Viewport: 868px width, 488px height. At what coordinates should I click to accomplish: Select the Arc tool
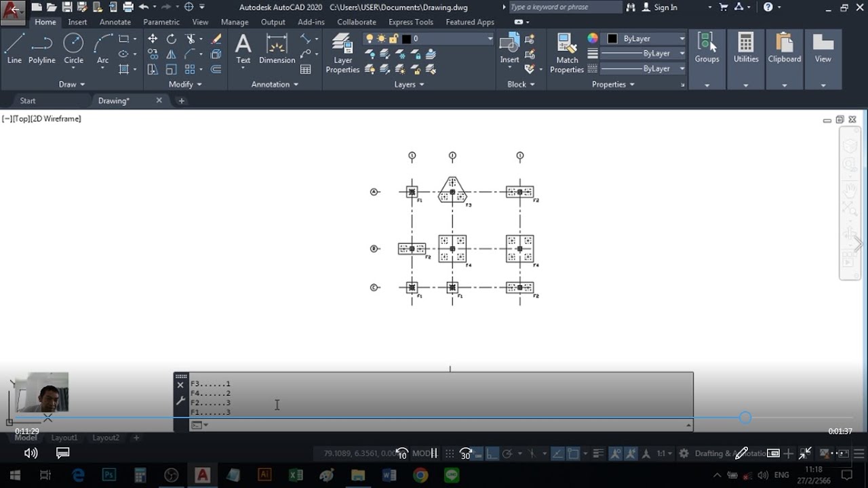(x=102, y=49)
